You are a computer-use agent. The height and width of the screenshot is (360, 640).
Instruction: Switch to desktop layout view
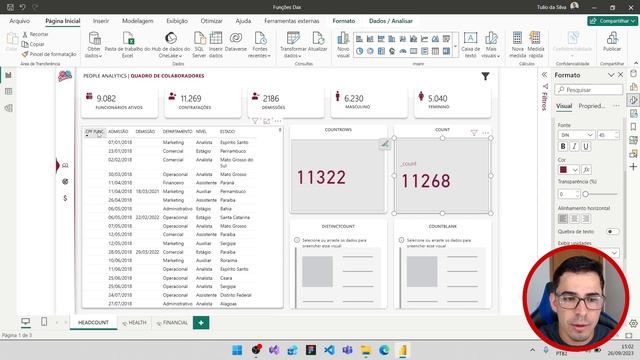coord(25,322)
